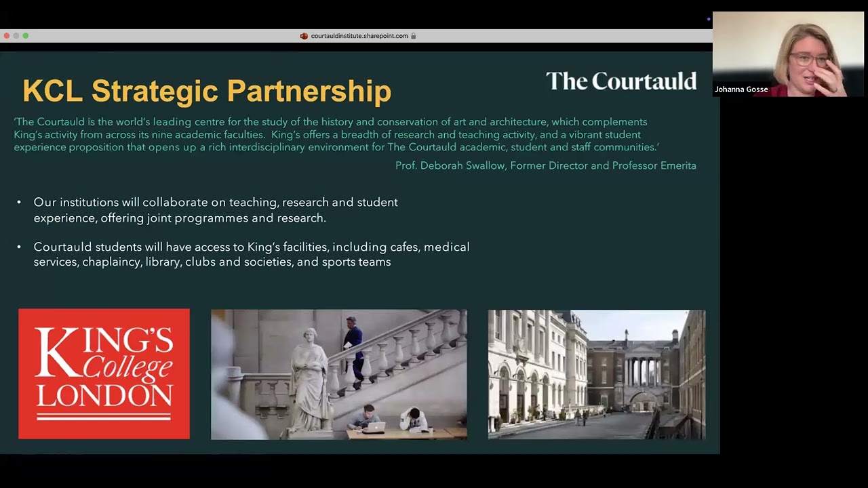Screen dimensions: 868x488
Task: Click the padlock icon in the address bar
Action: (414, 36)
